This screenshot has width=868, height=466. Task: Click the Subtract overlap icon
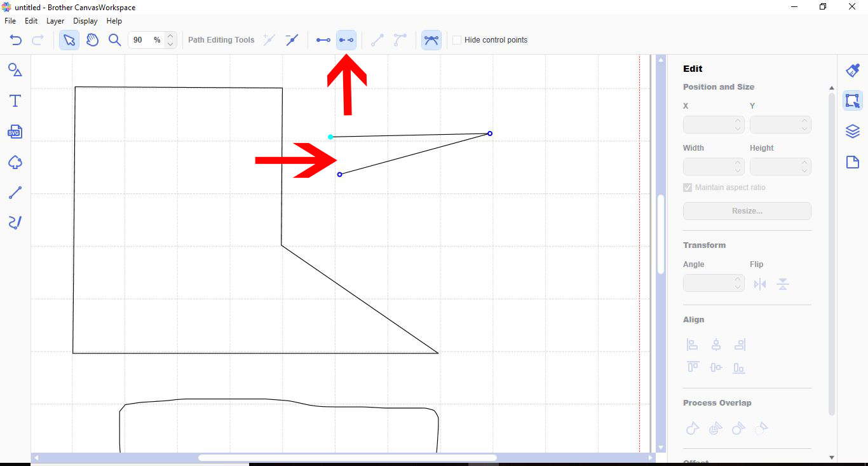point(738,428)
